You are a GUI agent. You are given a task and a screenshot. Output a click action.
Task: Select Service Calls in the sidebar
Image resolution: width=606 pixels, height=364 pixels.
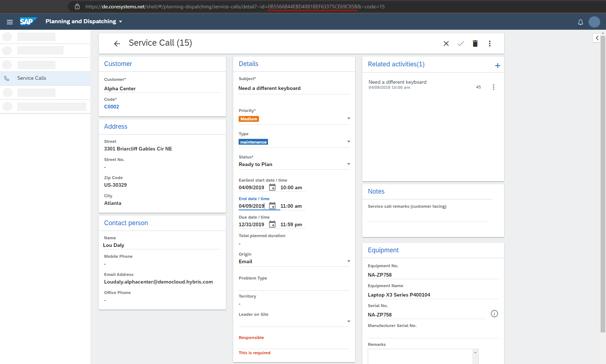pos(45,78)
